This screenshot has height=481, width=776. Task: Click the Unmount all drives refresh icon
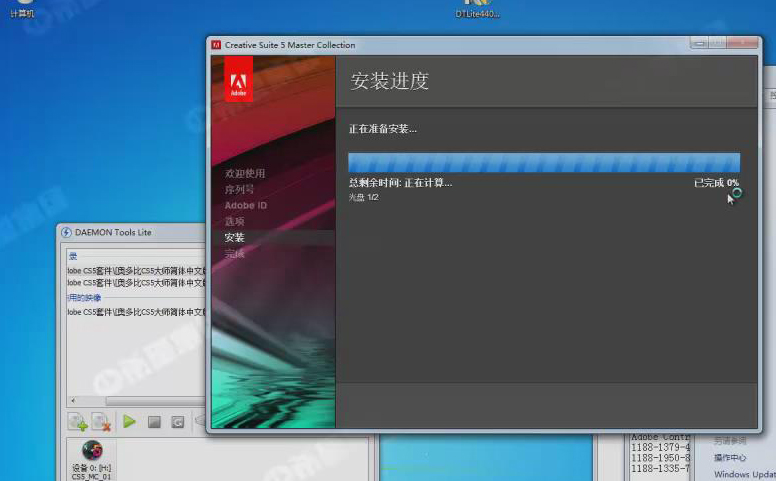tap(177, 422)
